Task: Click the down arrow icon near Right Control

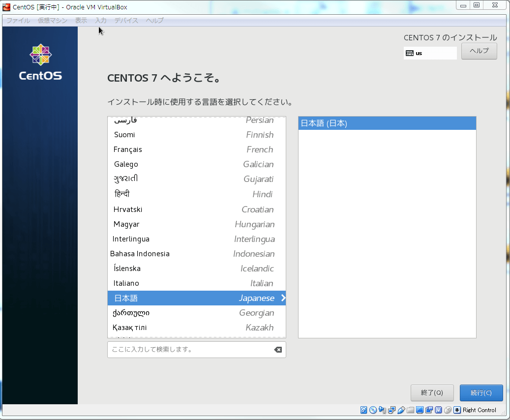Action: click(457, 410)
